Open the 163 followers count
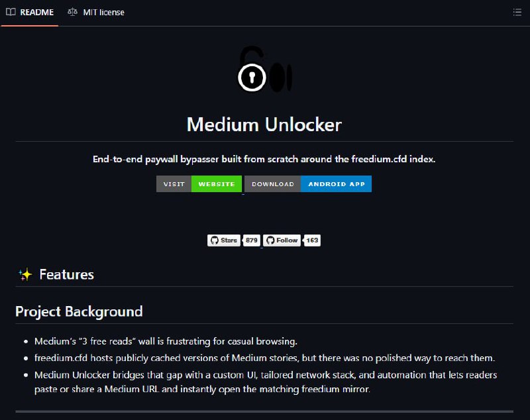 tap(312, 240)
